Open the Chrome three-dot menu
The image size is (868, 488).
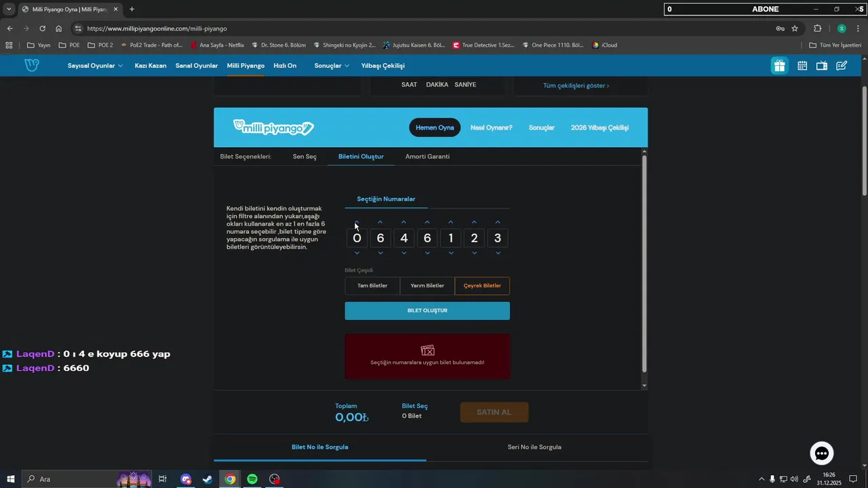[859, 28]
